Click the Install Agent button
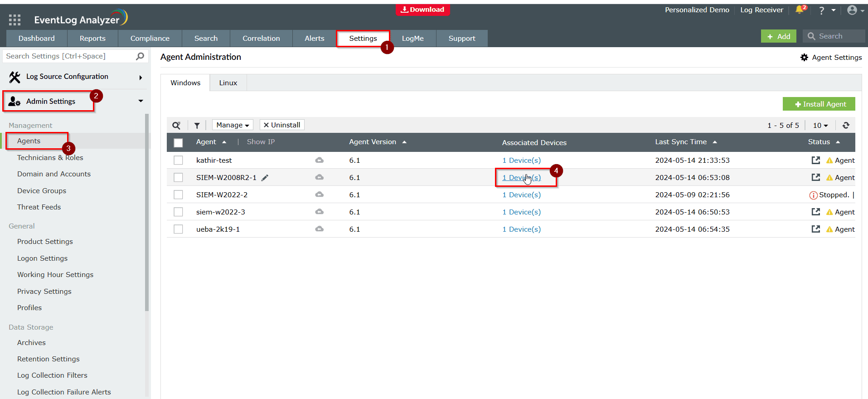 point(819,104)
